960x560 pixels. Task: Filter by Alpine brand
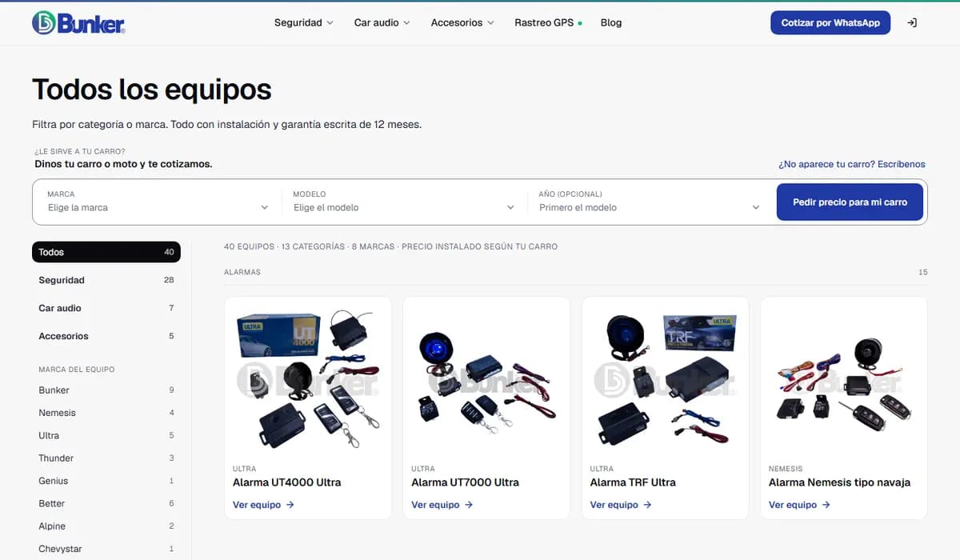point(106,526)
